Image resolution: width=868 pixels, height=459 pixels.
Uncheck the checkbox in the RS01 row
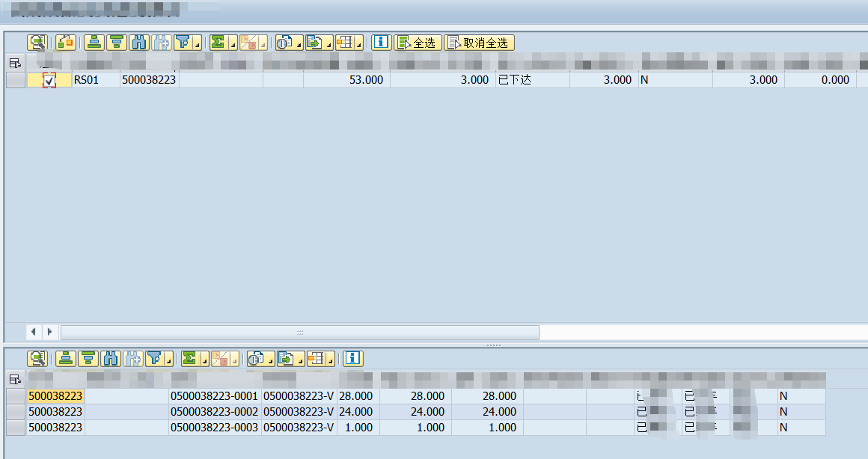tap(49, 80)
